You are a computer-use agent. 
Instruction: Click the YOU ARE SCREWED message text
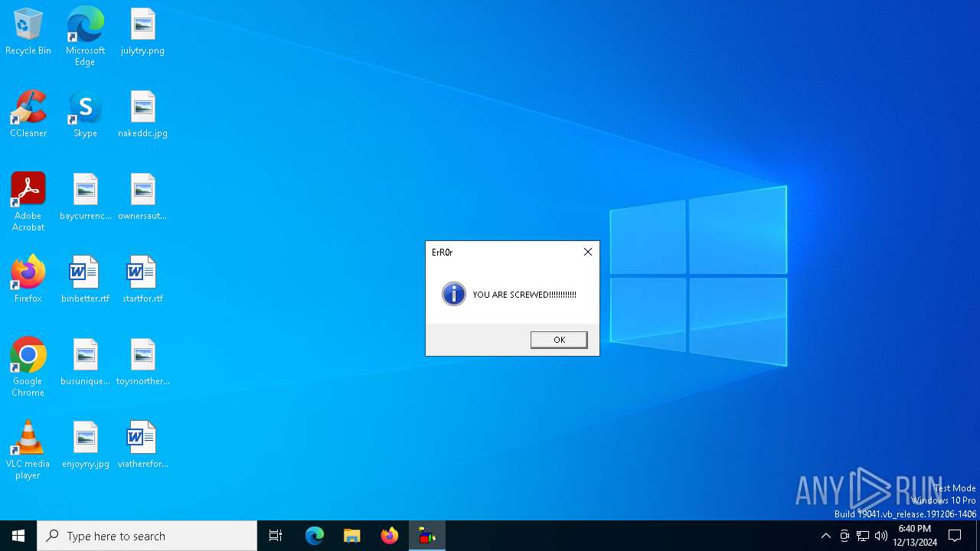(x=524, y=295)
